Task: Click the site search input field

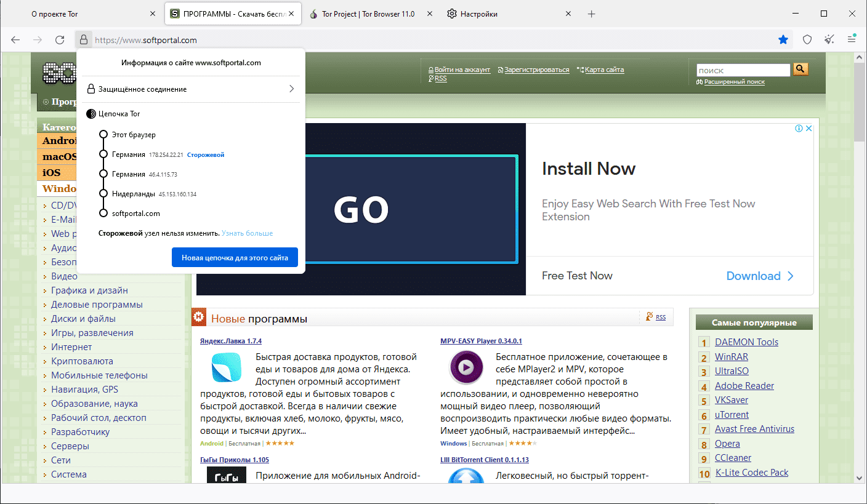Action: [743, 70]
